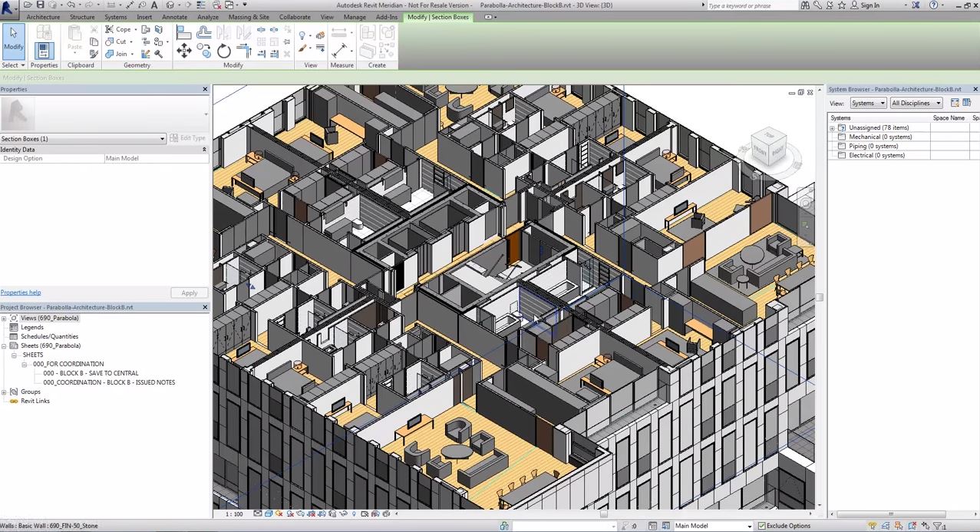
Task: Click the Properties help link
Action: tap(21, 292)
